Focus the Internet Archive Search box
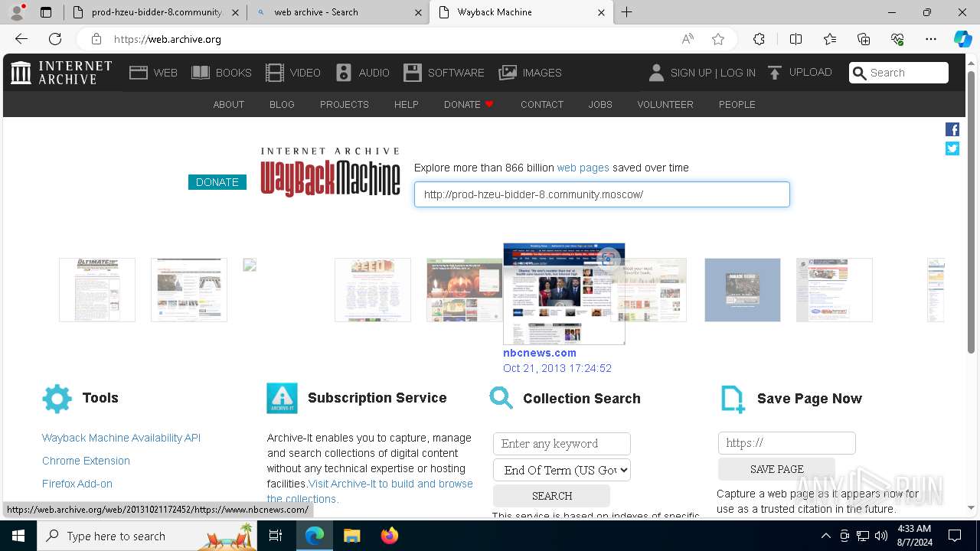 [899, 73]
